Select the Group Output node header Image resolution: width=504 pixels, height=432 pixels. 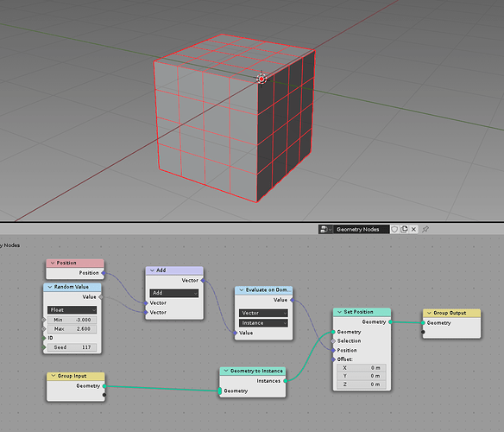tap(451, 313)
